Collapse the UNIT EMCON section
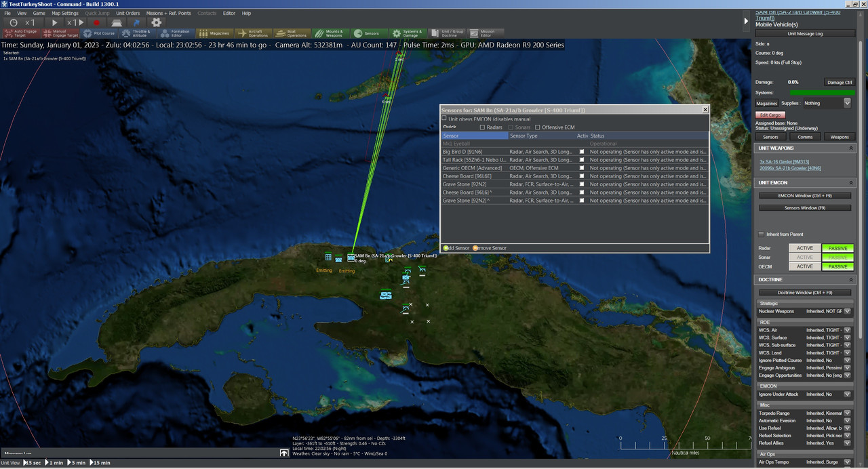 pyautogui.click(x=851, y=182)
